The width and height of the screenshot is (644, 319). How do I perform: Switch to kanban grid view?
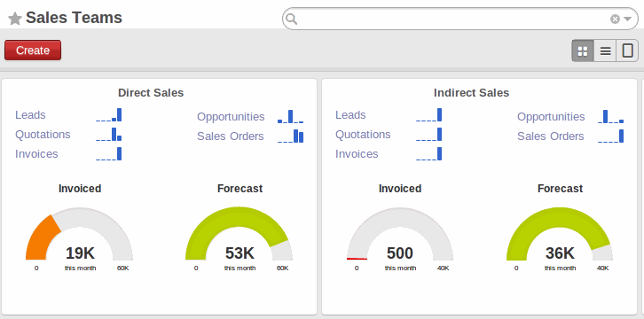[x=583, y=51]
